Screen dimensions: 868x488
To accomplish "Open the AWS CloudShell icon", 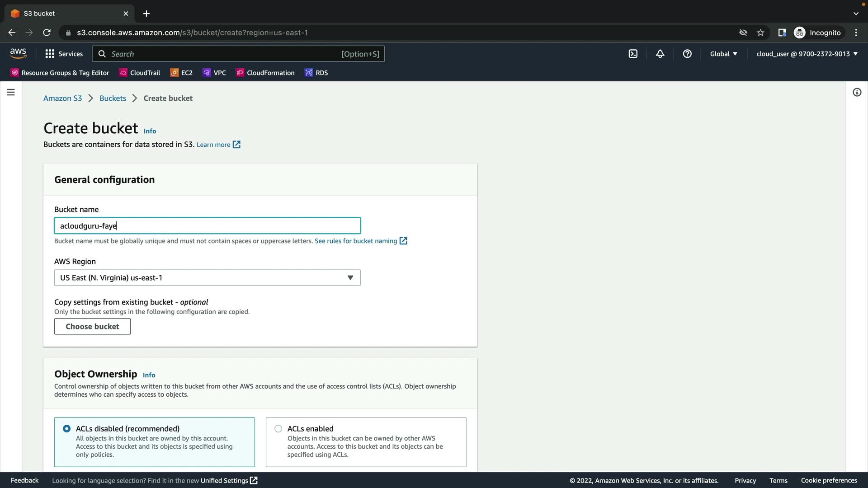I will 633,54.
